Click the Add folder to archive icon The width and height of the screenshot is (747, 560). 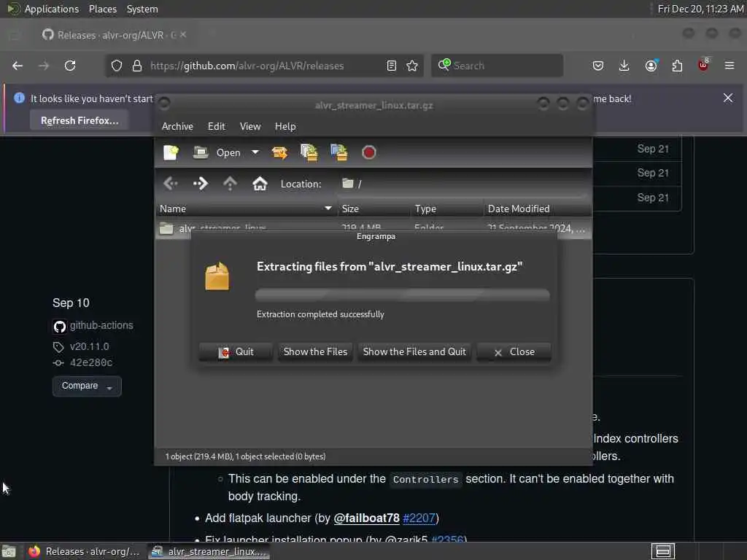coord(339,152)
